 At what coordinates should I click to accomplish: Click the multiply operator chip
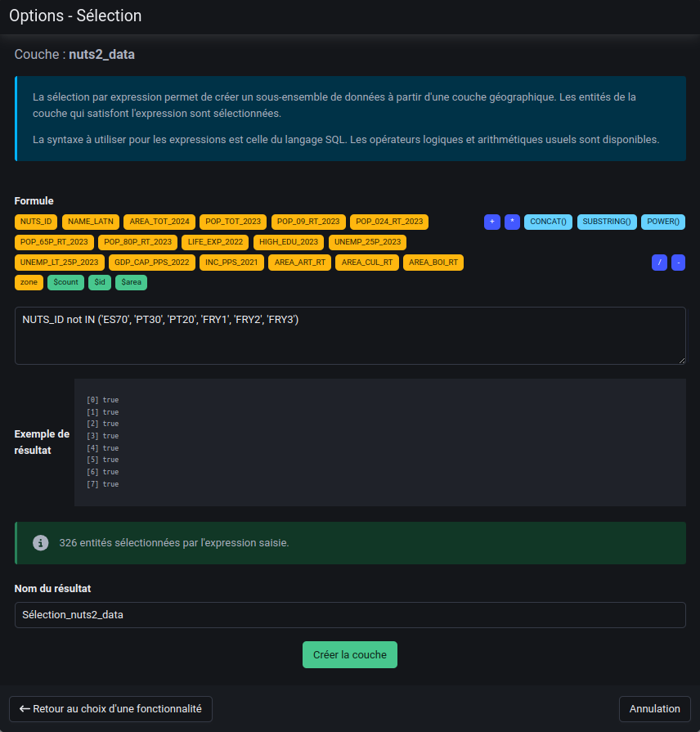512,222
